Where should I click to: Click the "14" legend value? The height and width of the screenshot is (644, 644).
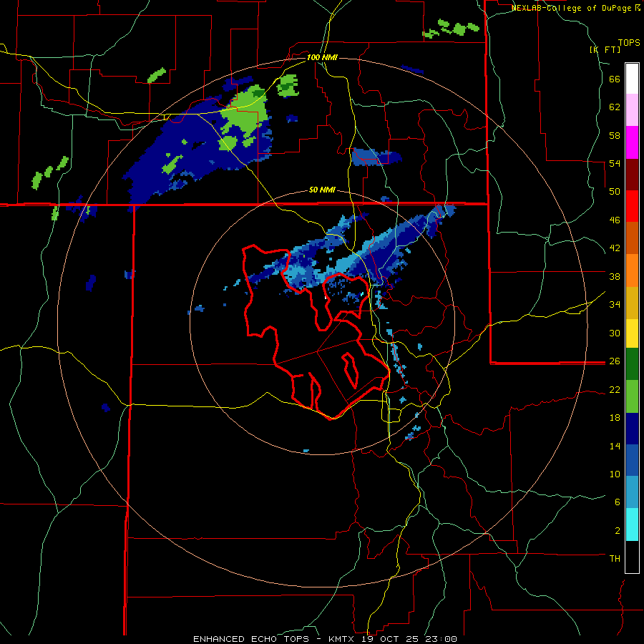pos(615,446)
